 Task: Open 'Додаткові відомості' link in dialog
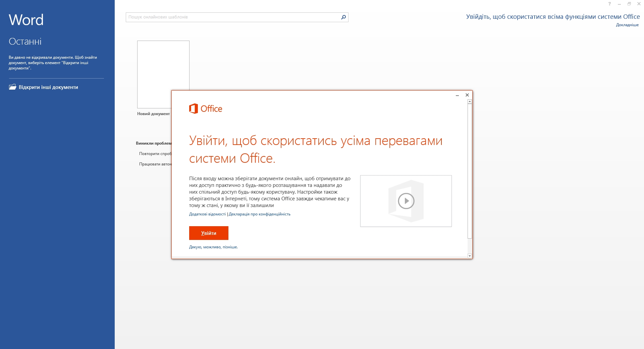click(x=207, y=214)
